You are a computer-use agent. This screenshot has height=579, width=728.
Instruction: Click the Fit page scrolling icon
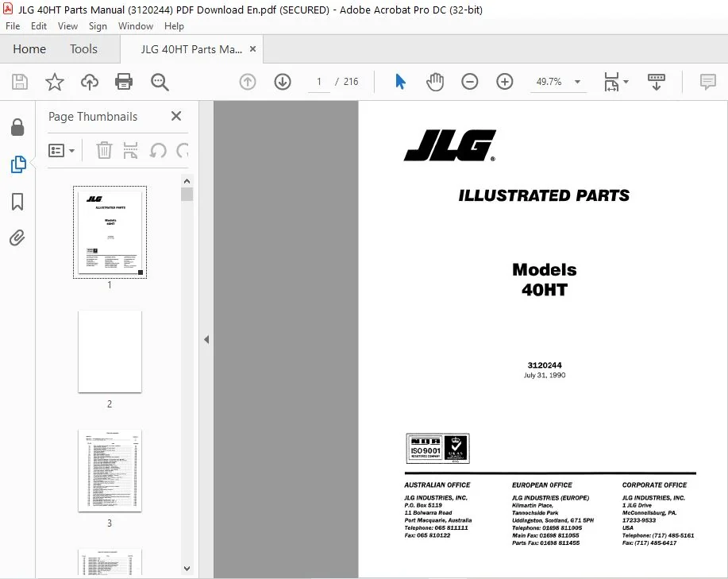coord(611,82)
